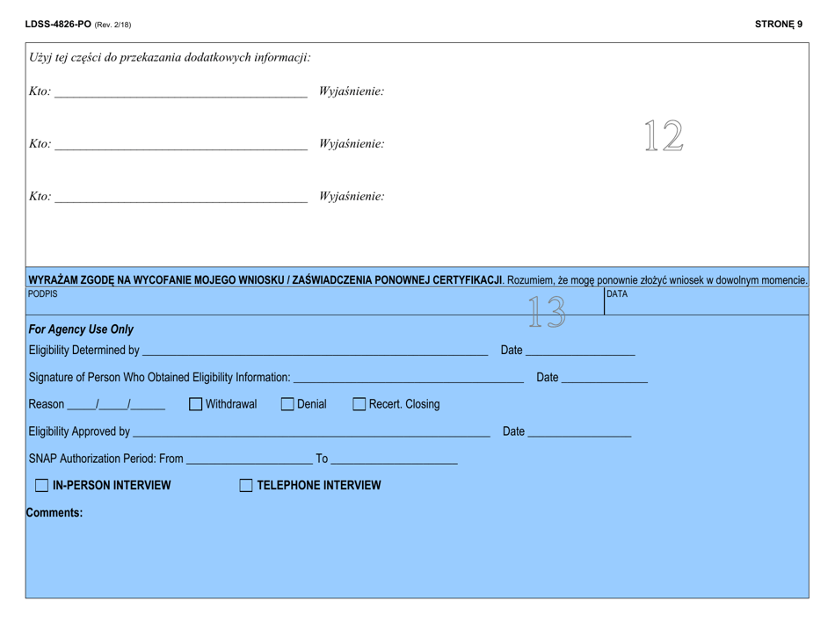This screenshot has height=644, width=835.
Task: Check the Recert. Closing checkbox
Action: coord(358,404)
